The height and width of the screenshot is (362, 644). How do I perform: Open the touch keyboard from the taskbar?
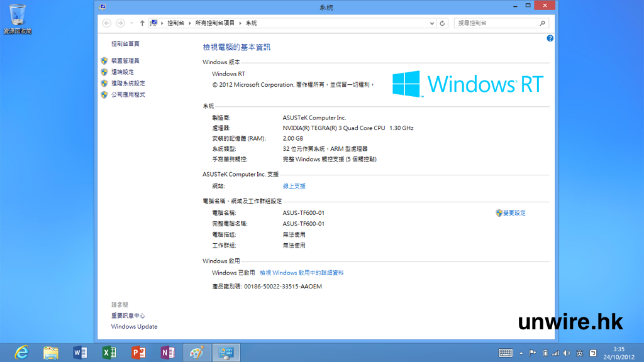[505, 353]
